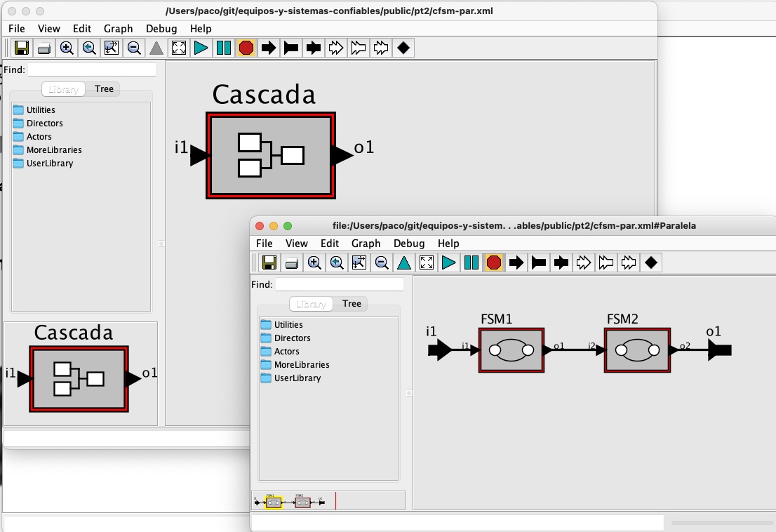This screenshot has width=776, height=532.
Task: Click full screen icon in back cfsm-par.xml window
Action: click(179, 48)
